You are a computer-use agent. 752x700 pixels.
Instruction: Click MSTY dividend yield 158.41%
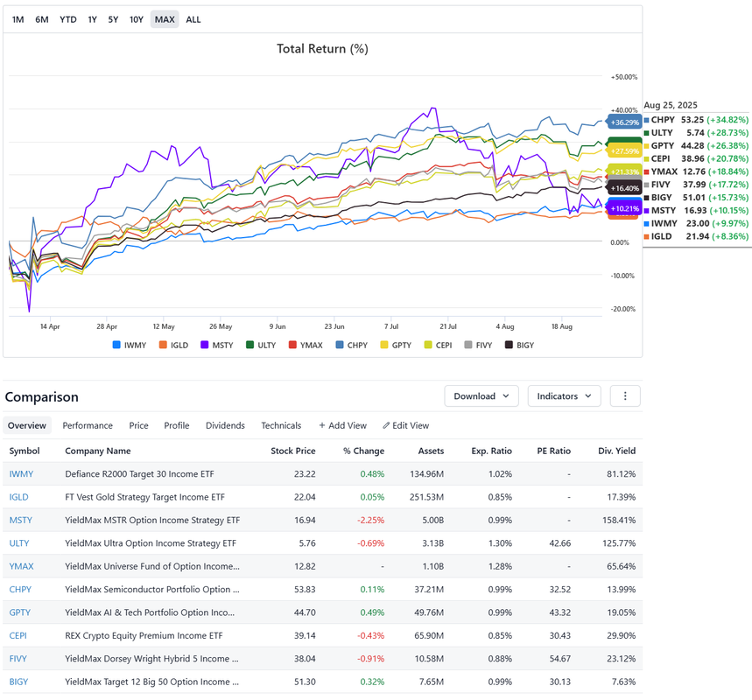click(619, 521)
